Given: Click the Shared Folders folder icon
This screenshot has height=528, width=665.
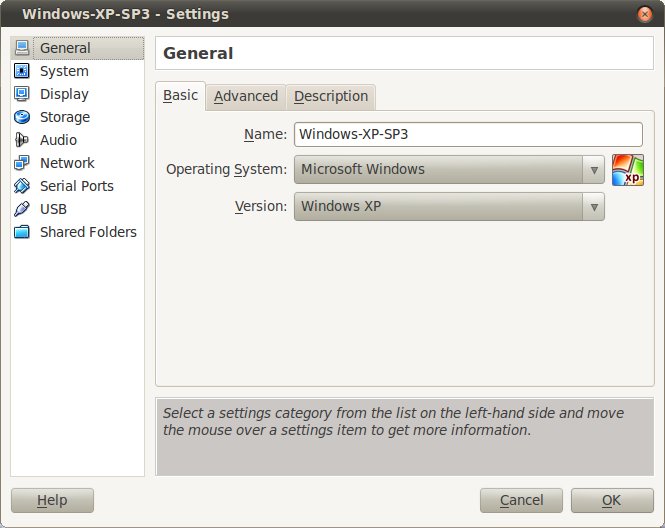Looking at the screenshot, I should [22, 232].
